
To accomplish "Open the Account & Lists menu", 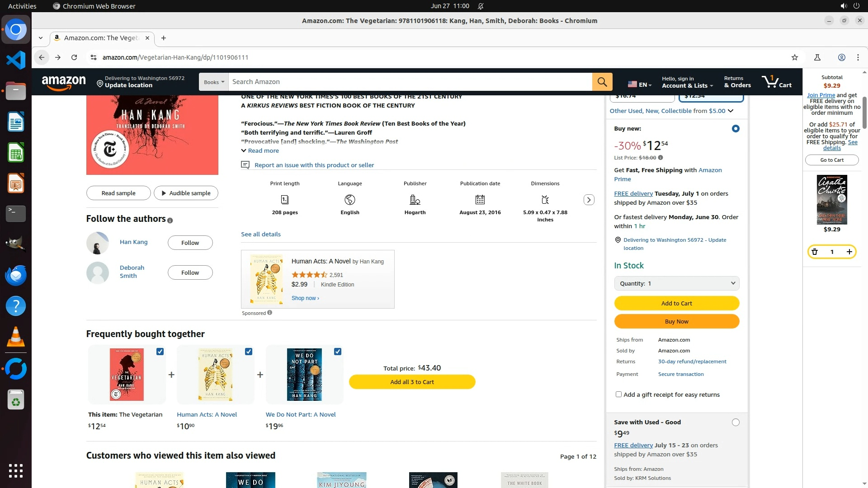I will 687,82.
